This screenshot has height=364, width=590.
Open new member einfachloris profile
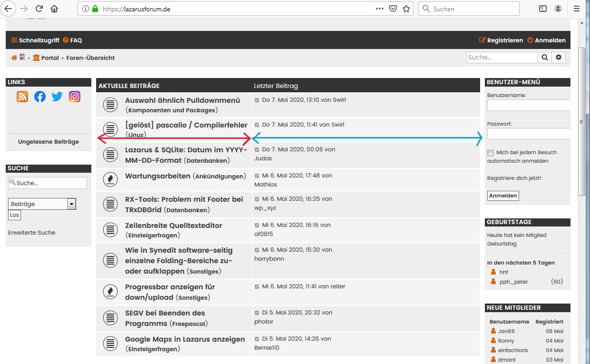click(x=513, y=350)
